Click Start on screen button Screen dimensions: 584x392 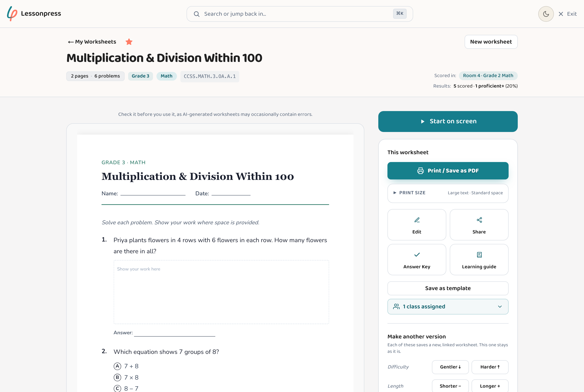click(448, 122)
